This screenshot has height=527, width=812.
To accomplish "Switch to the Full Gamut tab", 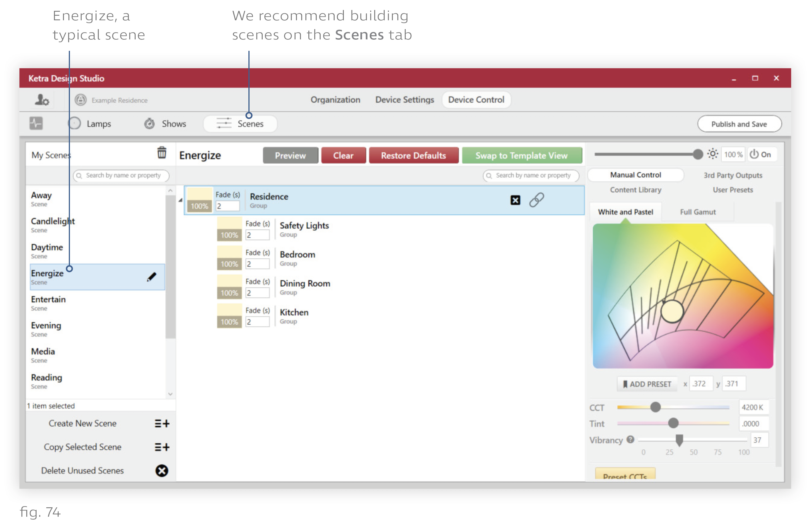I will [x=698, y=212].
